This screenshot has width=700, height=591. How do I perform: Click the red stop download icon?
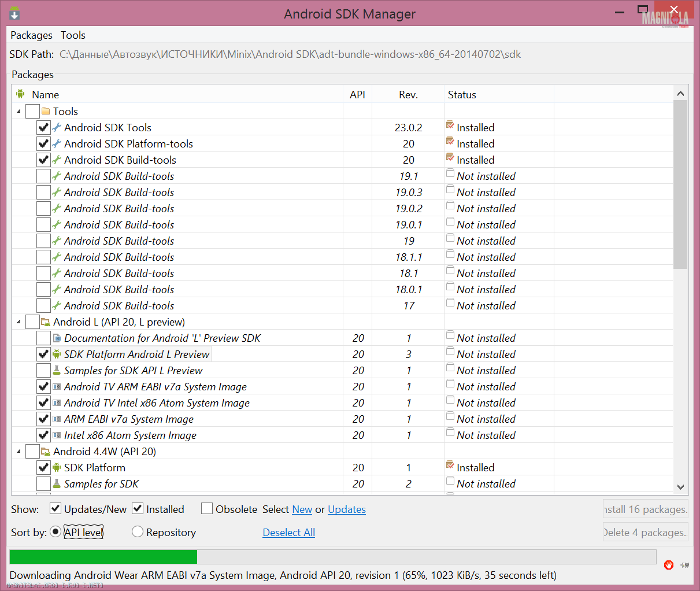click(x=669, y=565)
